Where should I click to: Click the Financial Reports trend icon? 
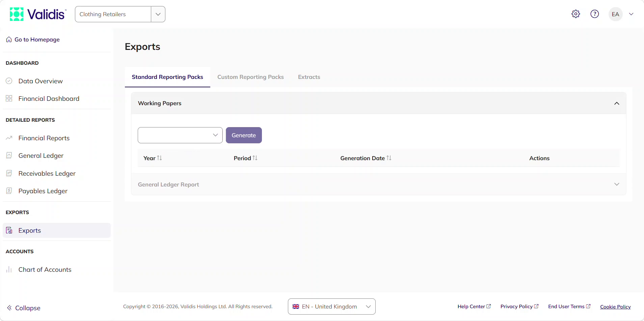(9, 138)
